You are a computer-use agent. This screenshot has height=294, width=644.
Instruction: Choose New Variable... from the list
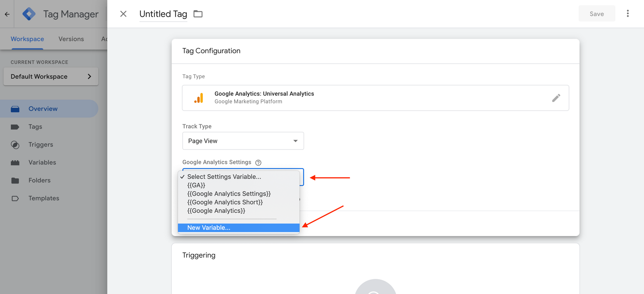[x=239, y=228]
